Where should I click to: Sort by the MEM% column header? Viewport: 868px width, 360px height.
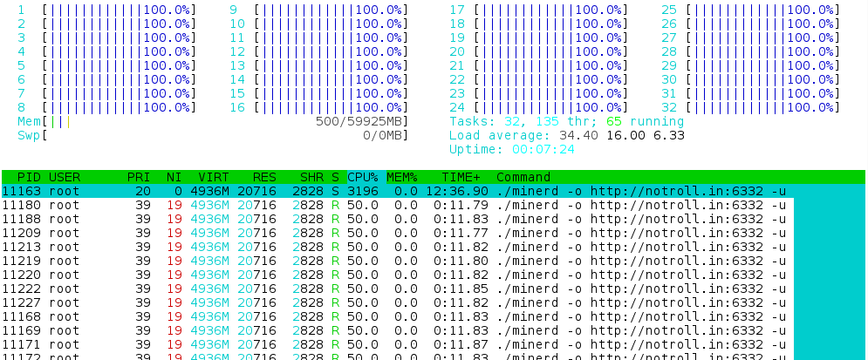click(x=402, y=177)
